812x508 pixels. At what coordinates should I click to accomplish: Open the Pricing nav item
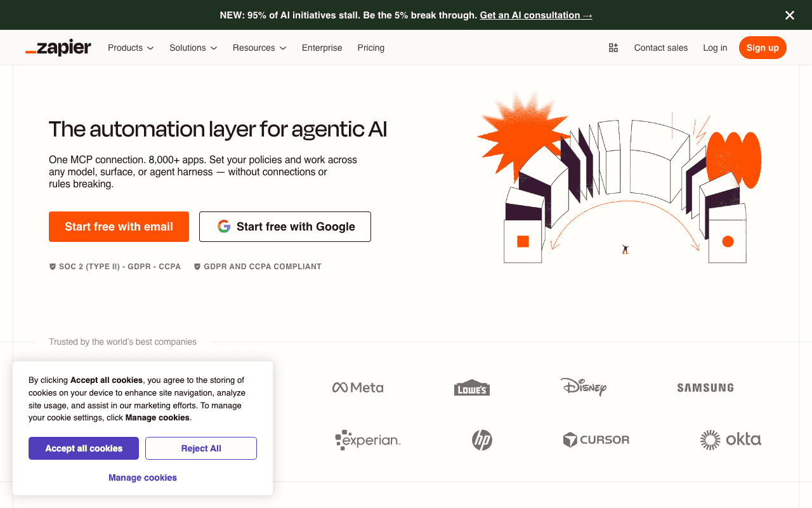(371, 48)
